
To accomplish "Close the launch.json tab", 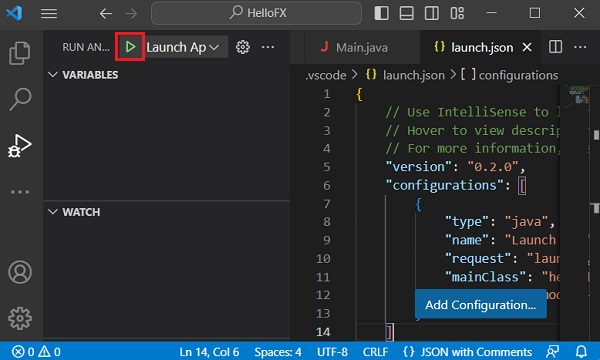I will (527, 47).
